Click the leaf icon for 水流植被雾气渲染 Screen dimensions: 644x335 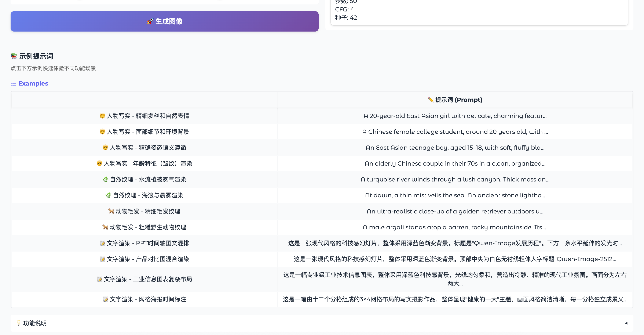tap(105, 179)
